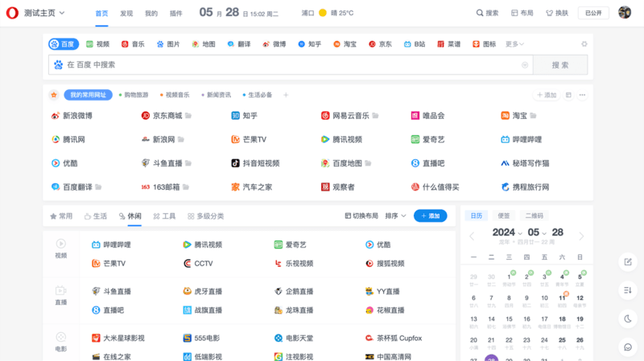This screenshot has width=644, height=361.
Task: Select 地图 search engine
Action: coord(204,44)
